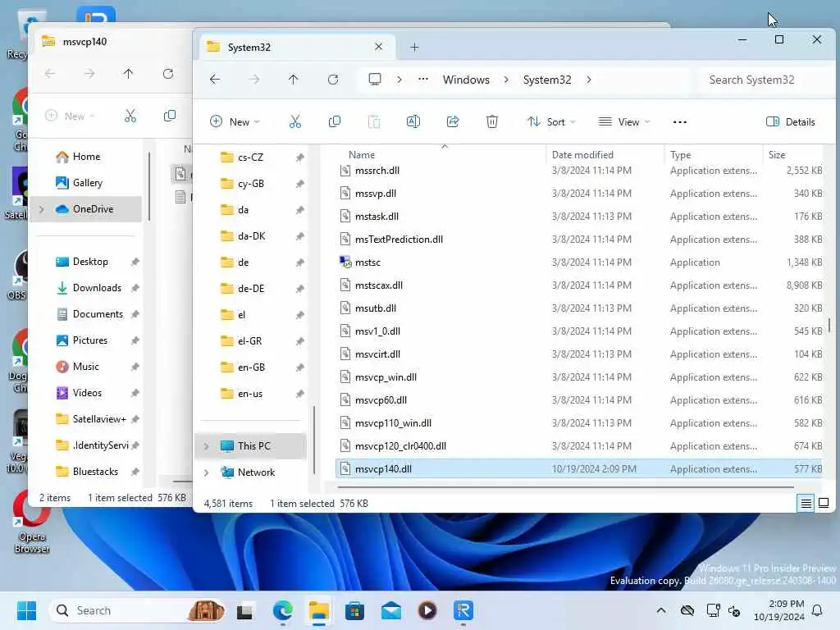Open See more ellipsis in System32 toolbar
Viewport: 840px width, 630px height.
(x=679, y=122)
